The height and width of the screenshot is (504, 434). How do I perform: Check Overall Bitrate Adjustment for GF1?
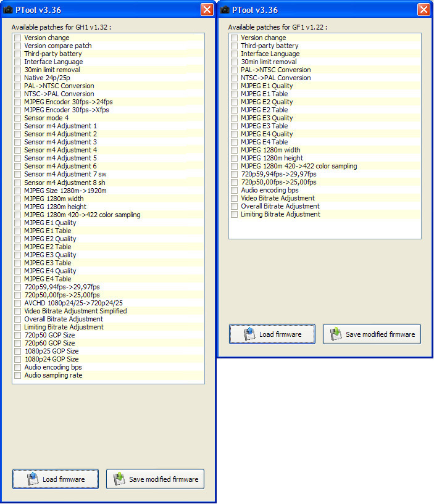click(235, 207)
